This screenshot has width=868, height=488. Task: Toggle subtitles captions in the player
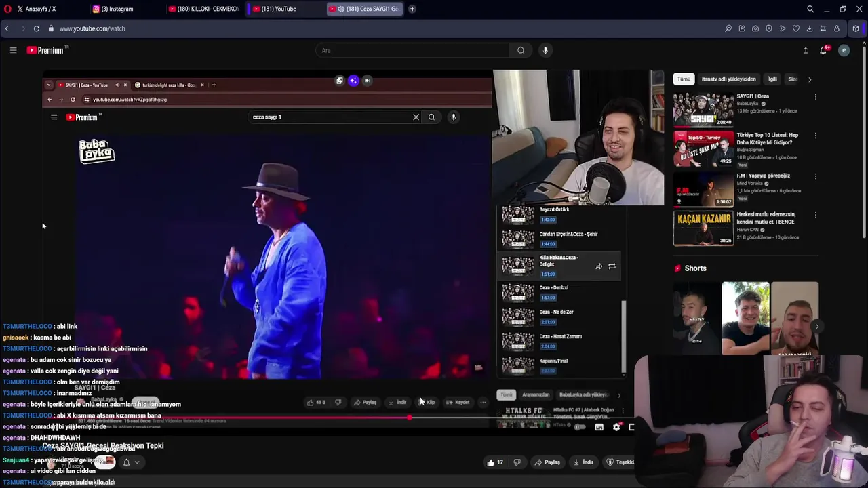pyautogui.click(x=599, y=427)
